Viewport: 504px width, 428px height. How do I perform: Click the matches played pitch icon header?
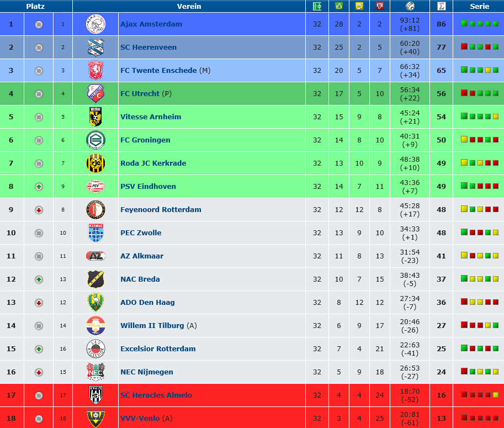click(317, 6)
